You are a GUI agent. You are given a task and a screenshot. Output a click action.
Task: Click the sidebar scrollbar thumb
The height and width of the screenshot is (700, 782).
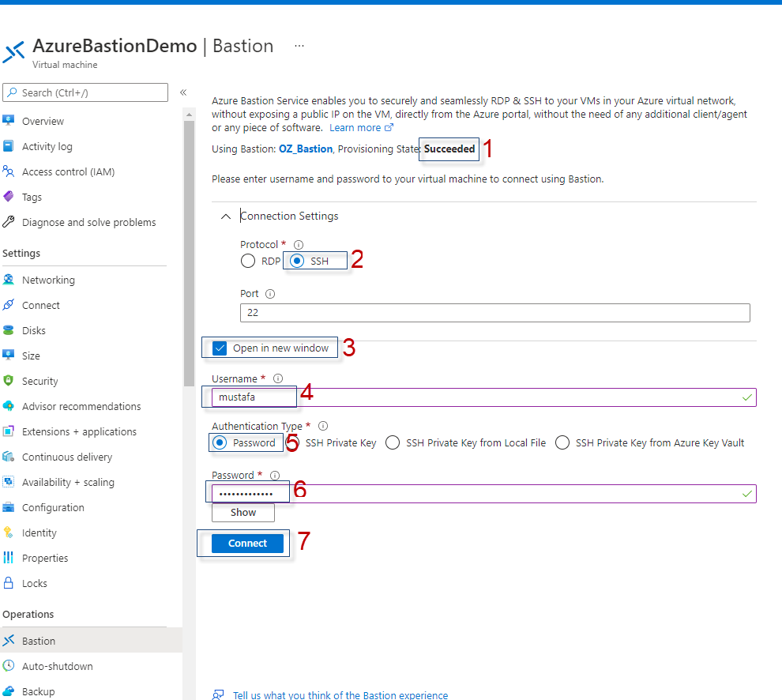(x=189, y=254)
